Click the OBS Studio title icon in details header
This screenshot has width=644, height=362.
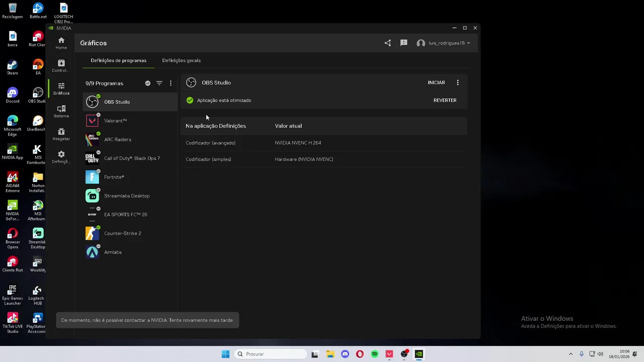pos(191,82)
